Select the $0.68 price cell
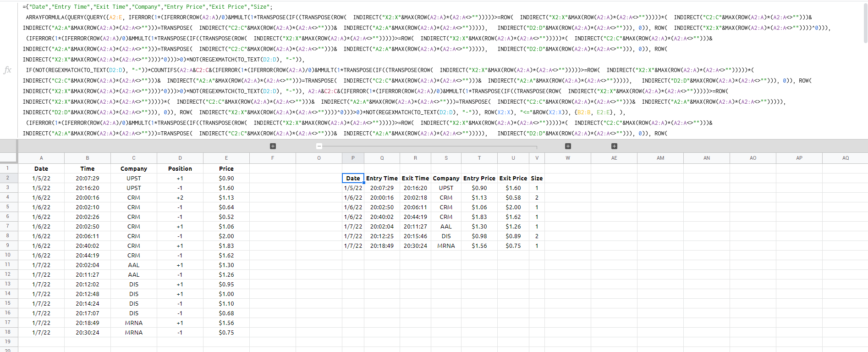 (x=226, y=313)
